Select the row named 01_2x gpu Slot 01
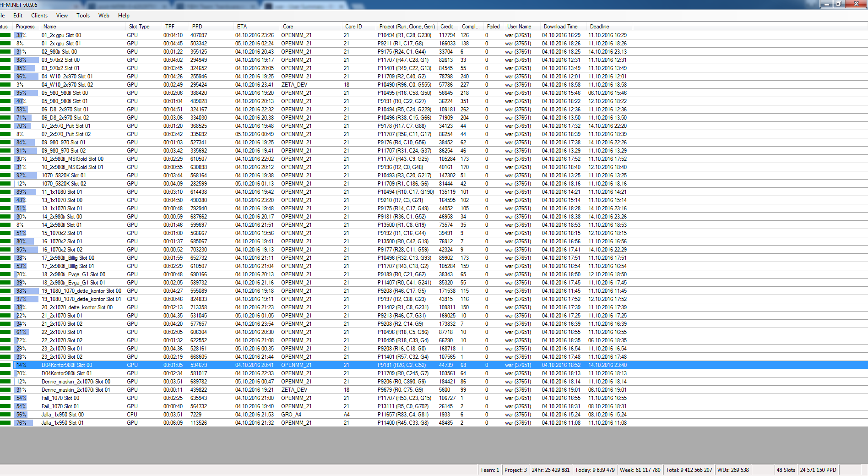 (x=434, y=44)
